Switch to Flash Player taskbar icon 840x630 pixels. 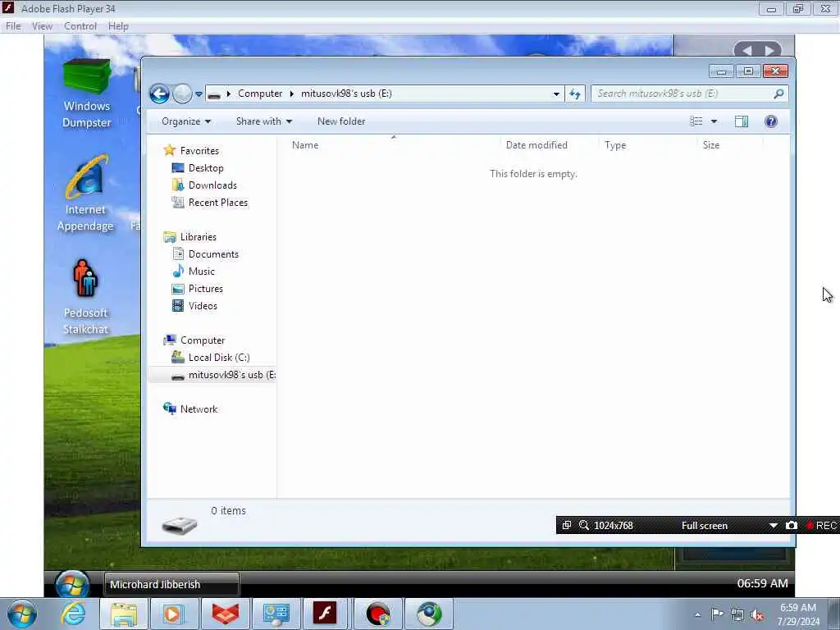325,614
